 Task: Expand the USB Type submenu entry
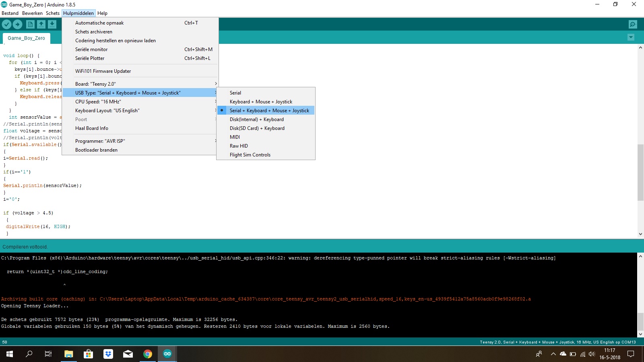[x=140, y=93]
